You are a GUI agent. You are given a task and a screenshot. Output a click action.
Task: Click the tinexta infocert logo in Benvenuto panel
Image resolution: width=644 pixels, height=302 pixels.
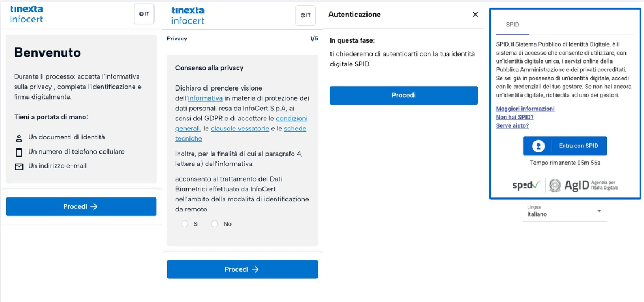(26, 14)
